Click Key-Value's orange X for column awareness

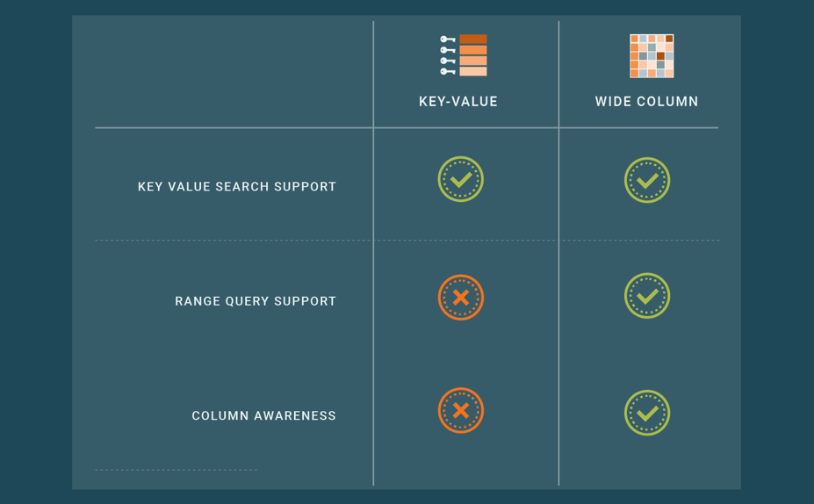(x=461, y=410)
